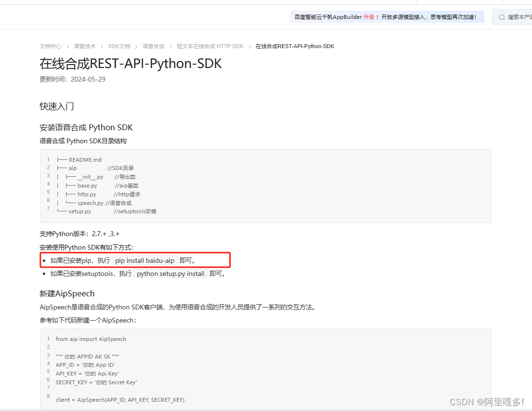Click the python setup.py install snippet

pos(170,274)
